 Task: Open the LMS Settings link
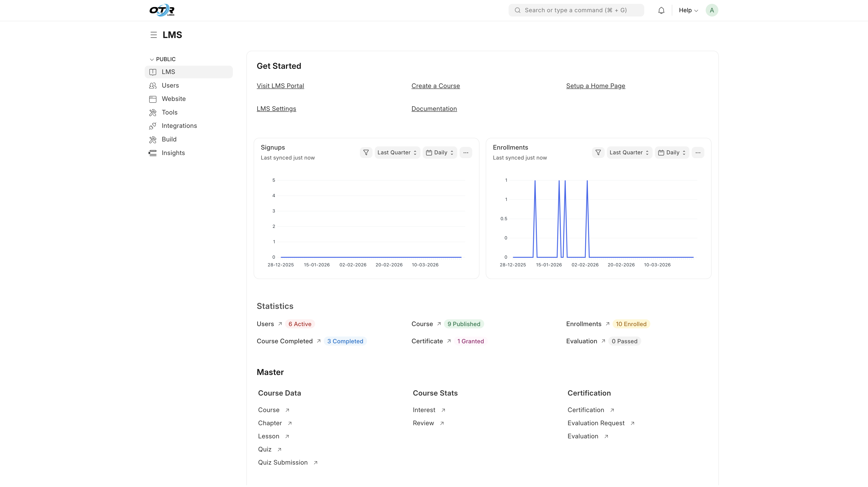[276, 109]
